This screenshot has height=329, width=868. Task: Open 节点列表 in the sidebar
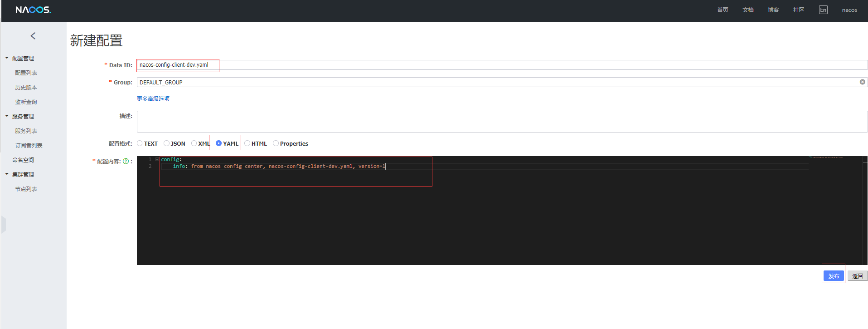(x=26, y=189)
